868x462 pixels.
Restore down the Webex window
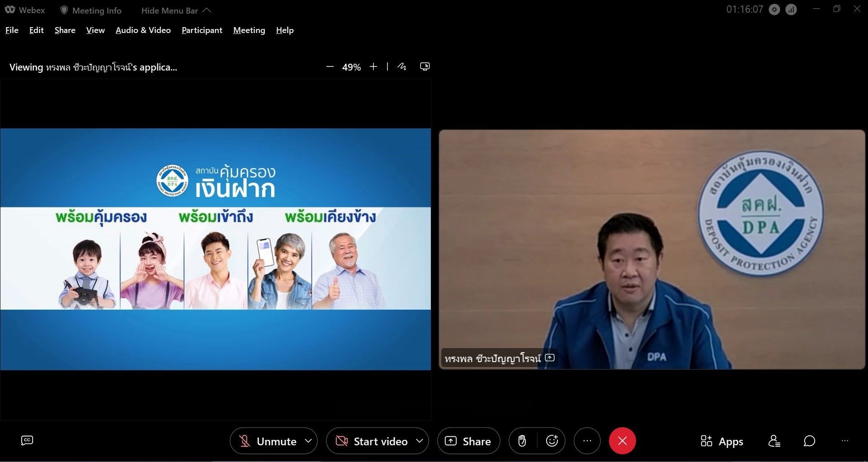[837, 9]
